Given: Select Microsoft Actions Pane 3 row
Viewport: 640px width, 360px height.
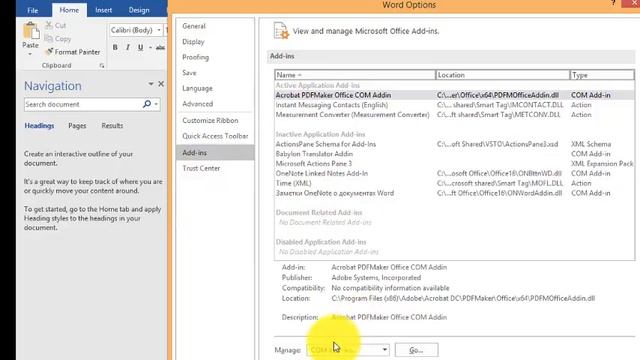Looking at the screenshot, I should point(454,164).
